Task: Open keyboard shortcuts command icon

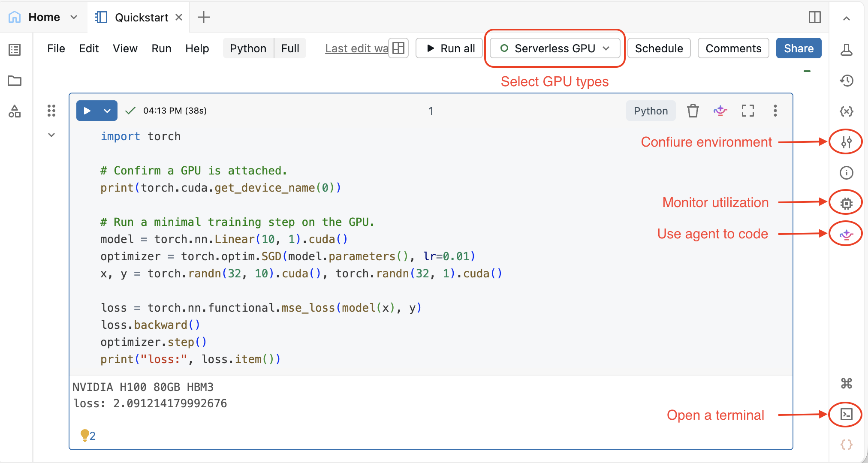Action: pos(847,383)
